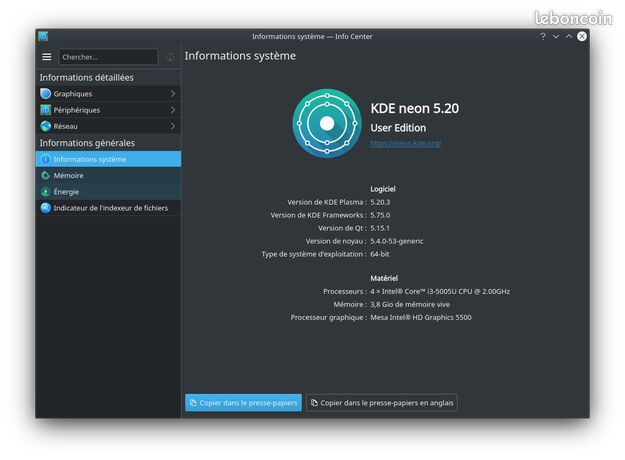Click the Réseau earth icon
This screenshot has width=625, height=460.
point(46,126)
